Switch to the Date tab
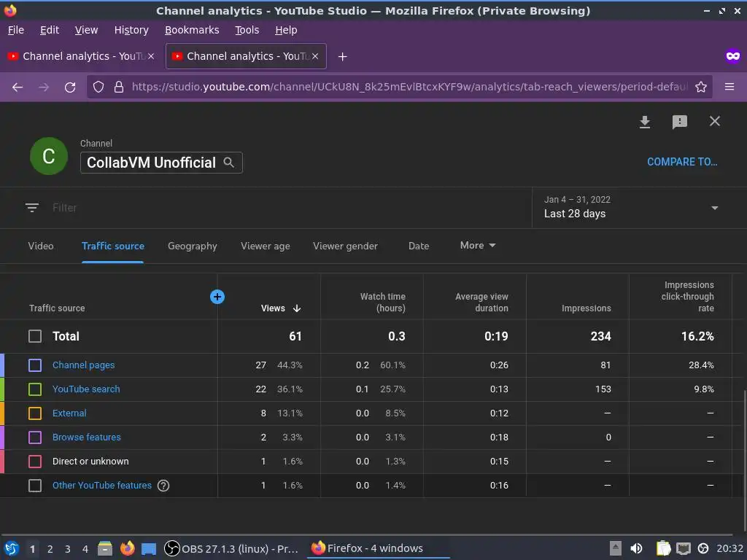The width and height of the screenshot is (747, 560). [419, 246]
